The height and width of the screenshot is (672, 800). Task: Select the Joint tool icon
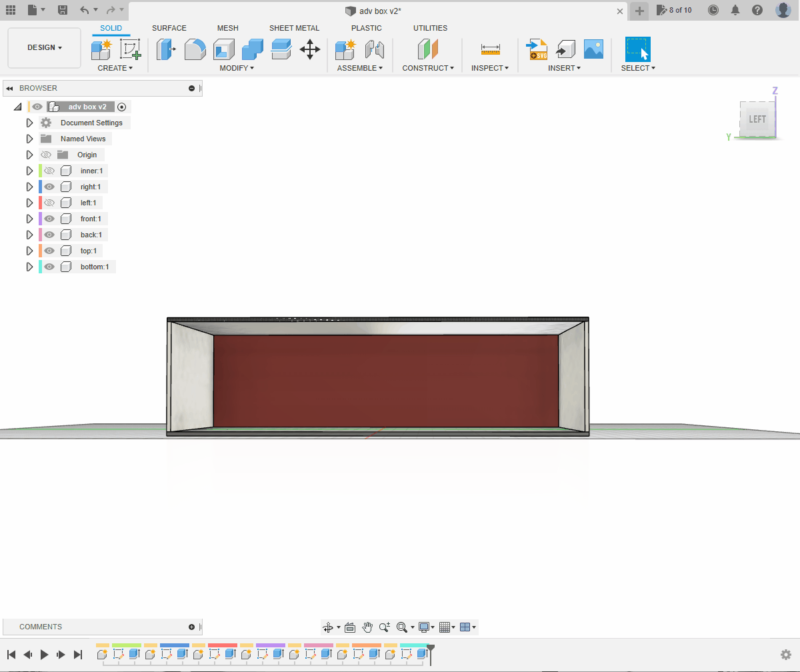(375, 49)
